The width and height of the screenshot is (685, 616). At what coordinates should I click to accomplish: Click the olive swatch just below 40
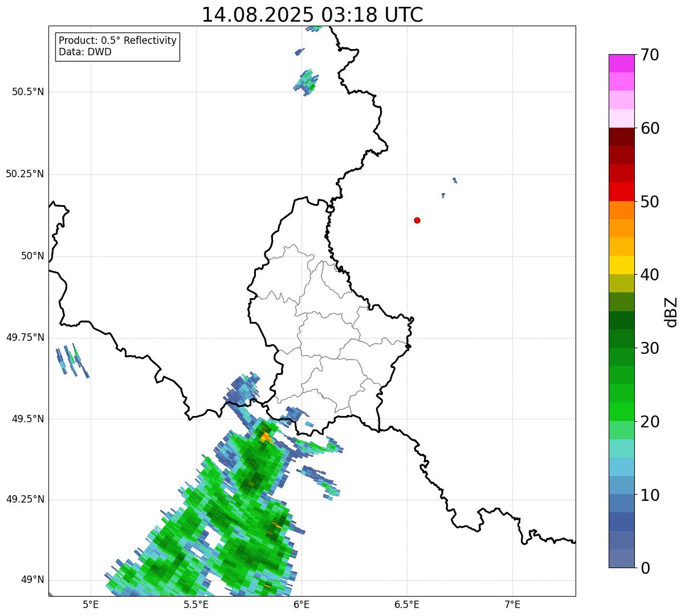(x=621, y=283)
